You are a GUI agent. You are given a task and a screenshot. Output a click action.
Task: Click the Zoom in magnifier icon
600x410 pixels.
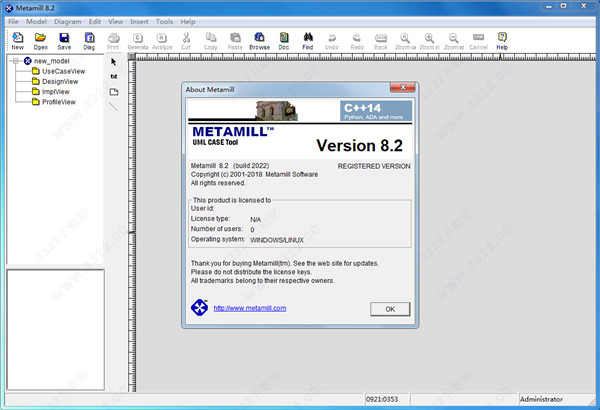pos(429,38)
